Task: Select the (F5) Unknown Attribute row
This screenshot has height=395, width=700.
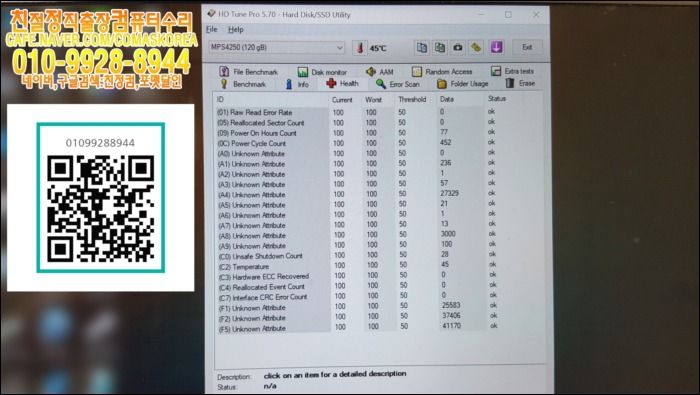Action: click(357, 328)
